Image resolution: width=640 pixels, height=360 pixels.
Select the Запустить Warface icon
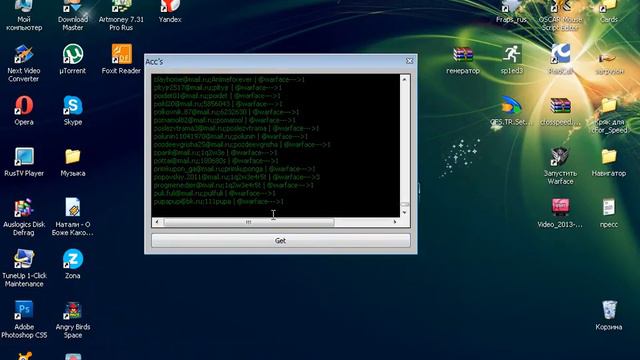coord(560,166)
